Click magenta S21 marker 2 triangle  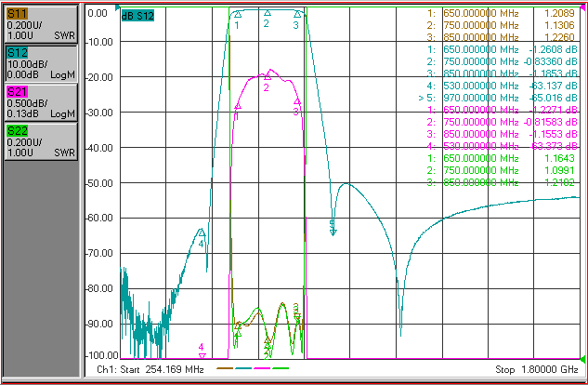(268, 77)
